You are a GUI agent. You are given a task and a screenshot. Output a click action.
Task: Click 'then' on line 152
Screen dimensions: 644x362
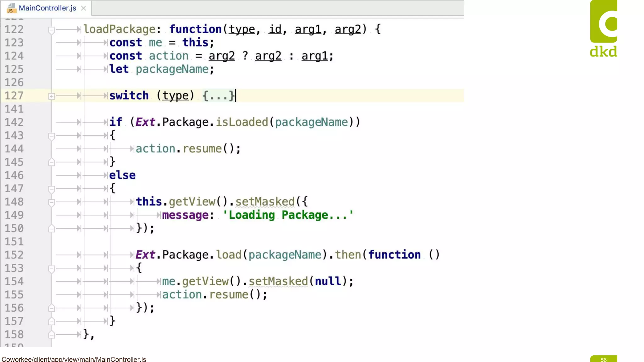pos(348,255)
